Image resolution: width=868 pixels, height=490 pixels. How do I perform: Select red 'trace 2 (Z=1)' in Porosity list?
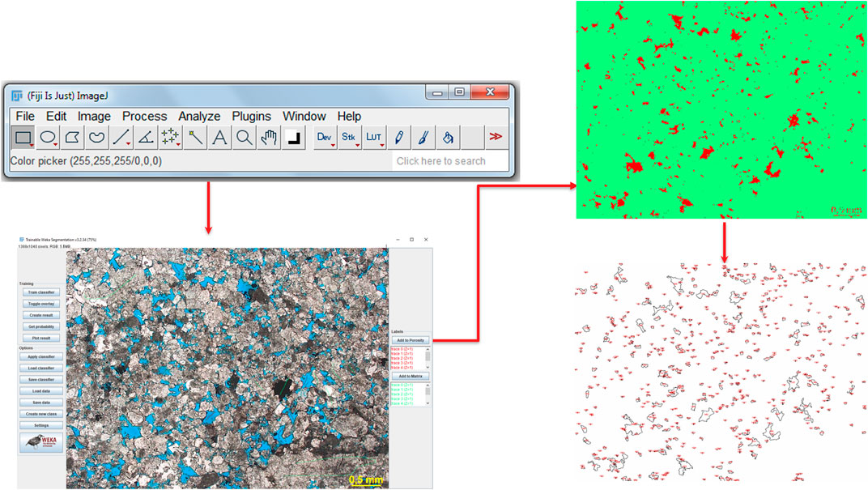[402, 358]
